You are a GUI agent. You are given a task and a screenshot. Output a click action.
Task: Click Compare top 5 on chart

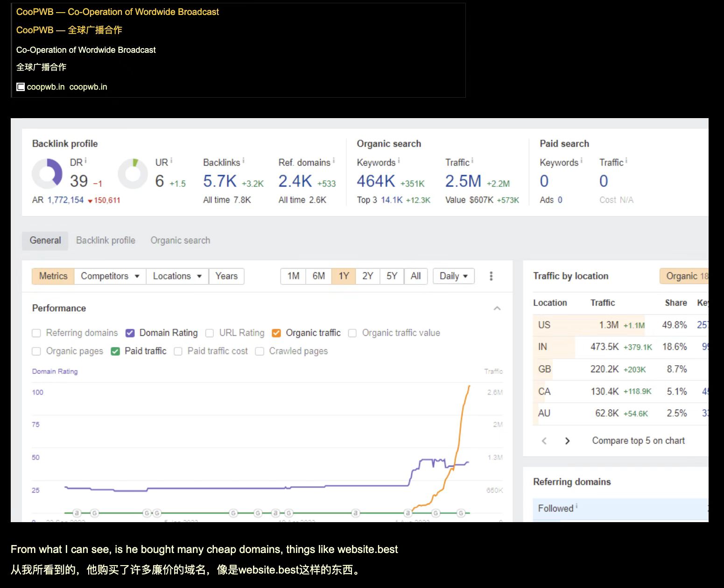coord(638,441)
